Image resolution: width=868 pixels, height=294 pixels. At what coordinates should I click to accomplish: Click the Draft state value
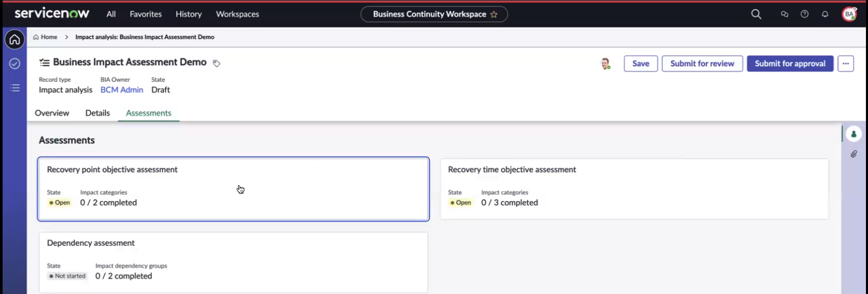161,90
